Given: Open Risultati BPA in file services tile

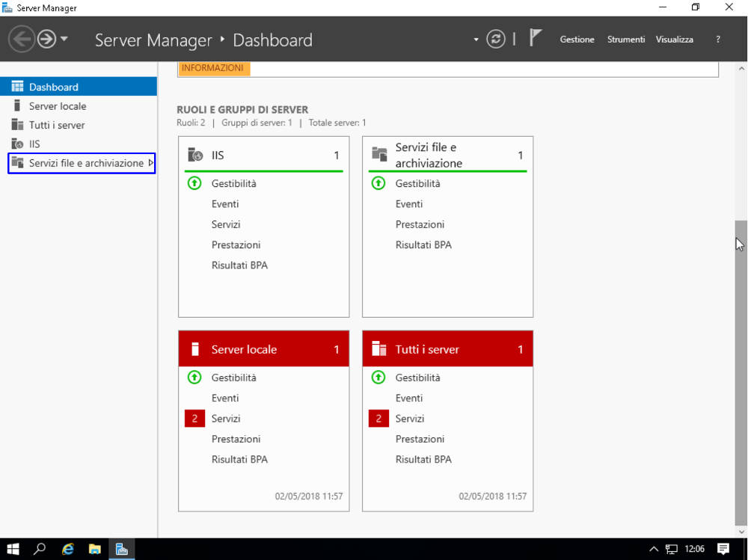Looking at the screenshot, I should click(423, 244).
